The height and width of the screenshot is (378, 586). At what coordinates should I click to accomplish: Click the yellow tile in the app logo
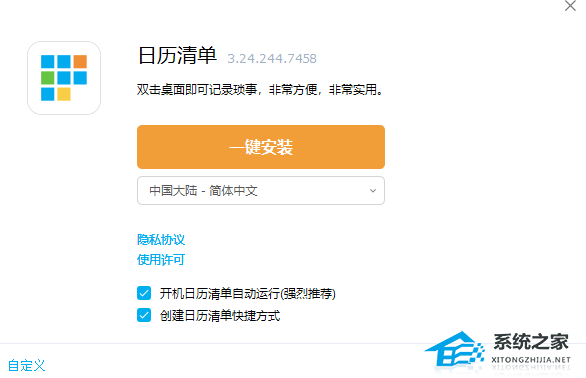(64, 94)
